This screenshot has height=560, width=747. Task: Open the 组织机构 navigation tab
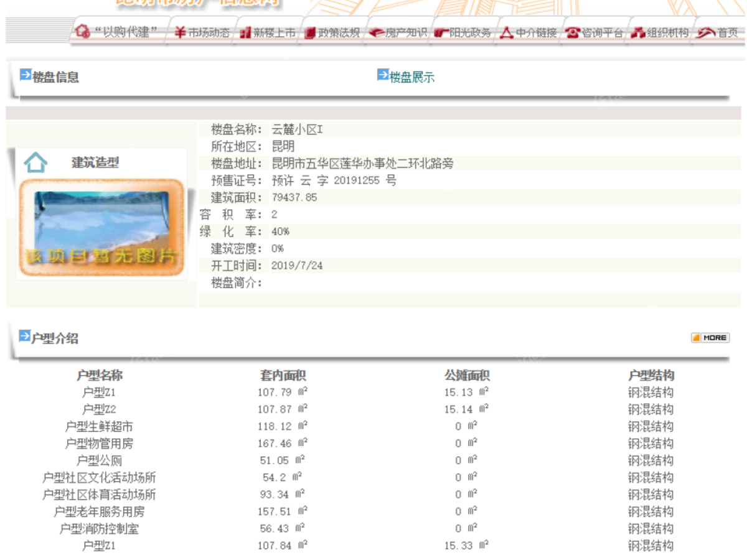click(x=668, y=33)
